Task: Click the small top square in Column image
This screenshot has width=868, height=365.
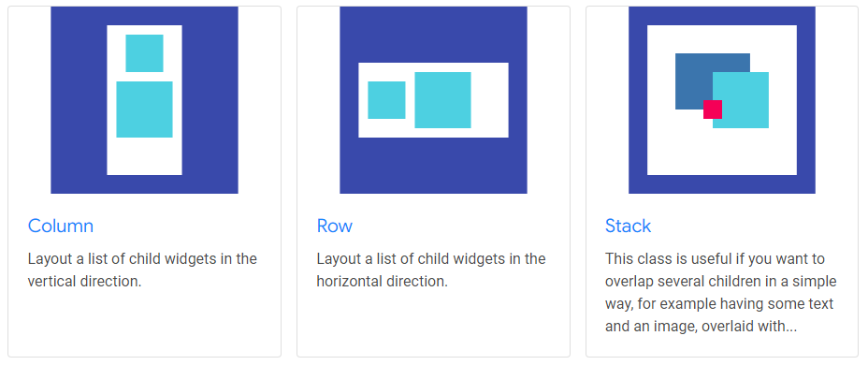Action: tap(144, 53)
